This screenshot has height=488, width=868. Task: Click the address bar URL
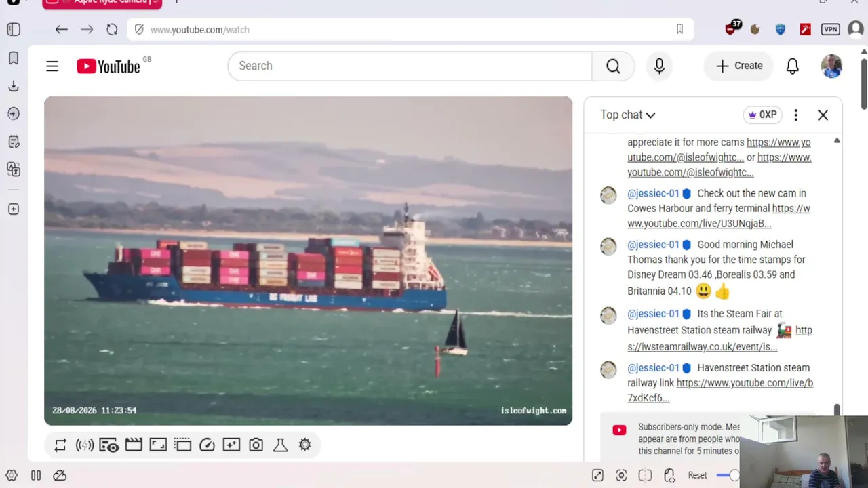coord(200,30)
